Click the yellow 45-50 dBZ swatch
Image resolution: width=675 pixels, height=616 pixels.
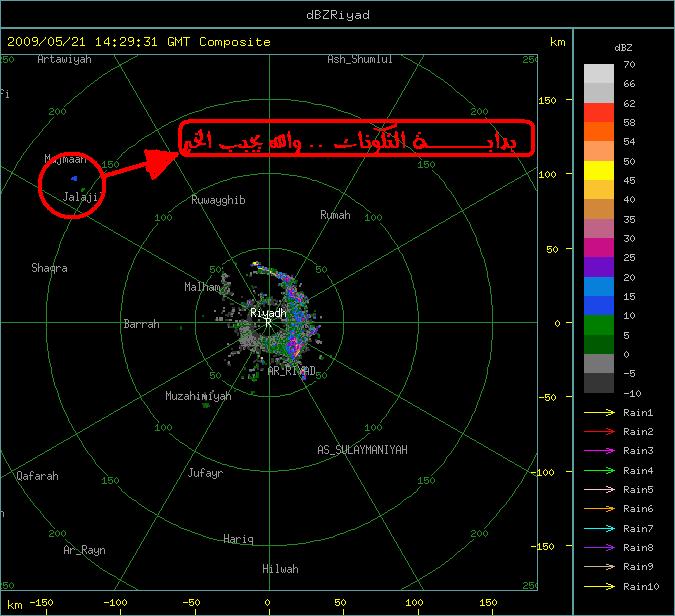(x=599, y=170)
